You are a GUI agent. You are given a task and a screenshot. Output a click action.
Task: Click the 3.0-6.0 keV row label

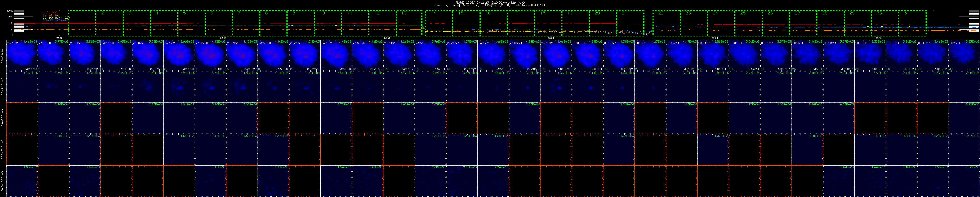pyautogui.click(x=3, y=55)
